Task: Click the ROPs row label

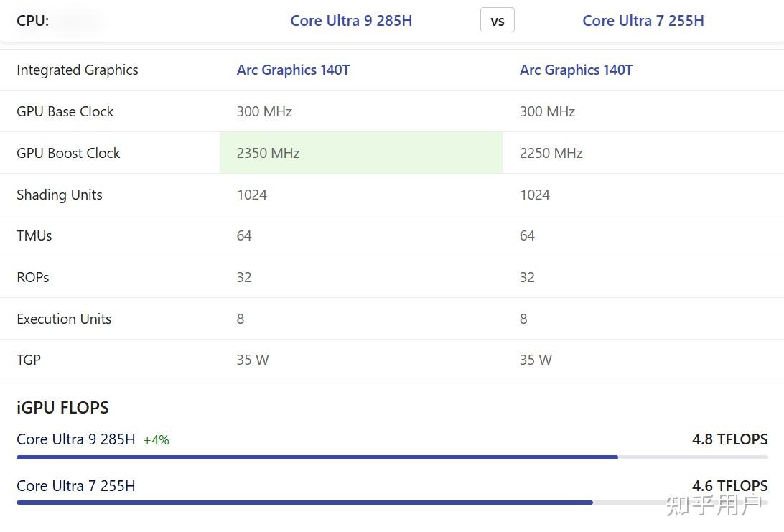Action: coord(33,277)
